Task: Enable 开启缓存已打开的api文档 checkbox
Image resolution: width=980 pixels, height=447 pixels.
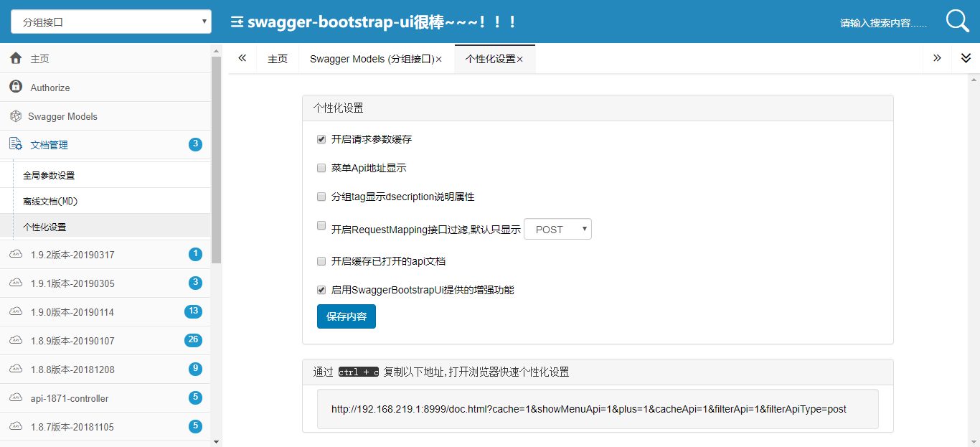Action: click(321, 261)
